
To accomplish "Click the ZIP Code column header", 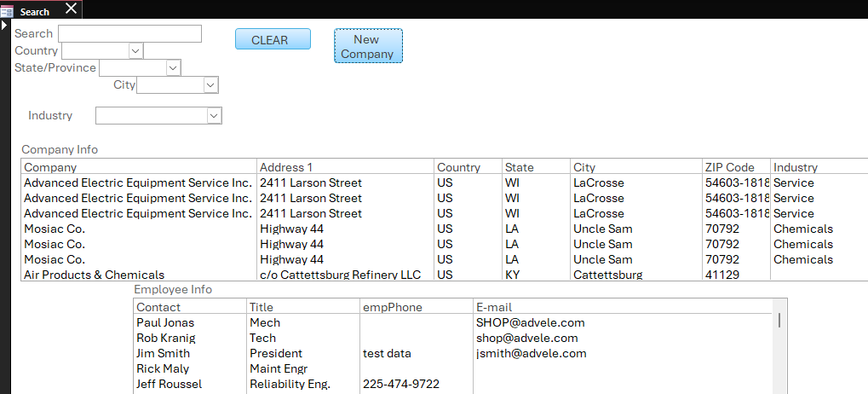I will 736,167.
